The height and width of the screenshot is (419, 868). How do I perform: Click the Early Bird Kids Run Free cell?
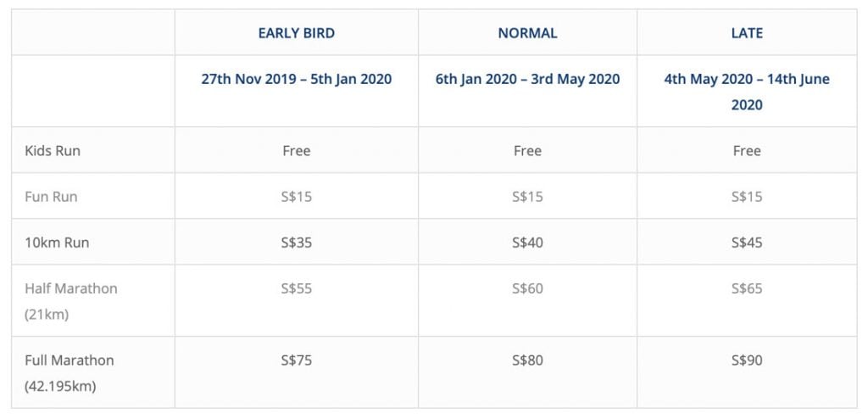[x=296, y=151]
